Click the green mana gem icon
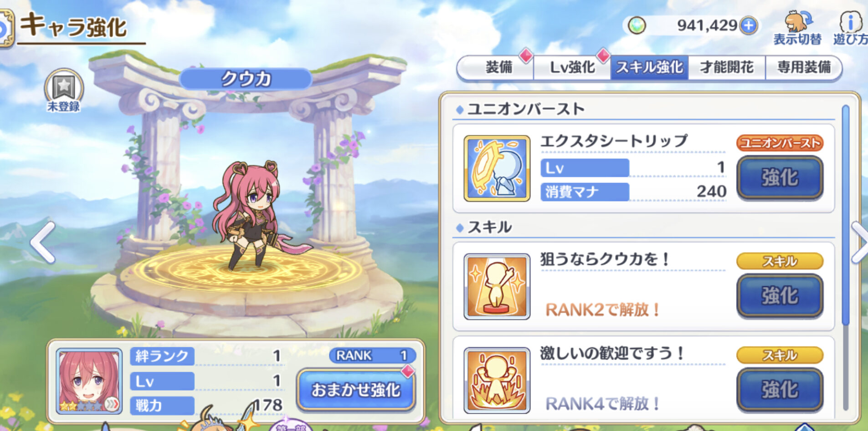868x431 pixels. 637,25
